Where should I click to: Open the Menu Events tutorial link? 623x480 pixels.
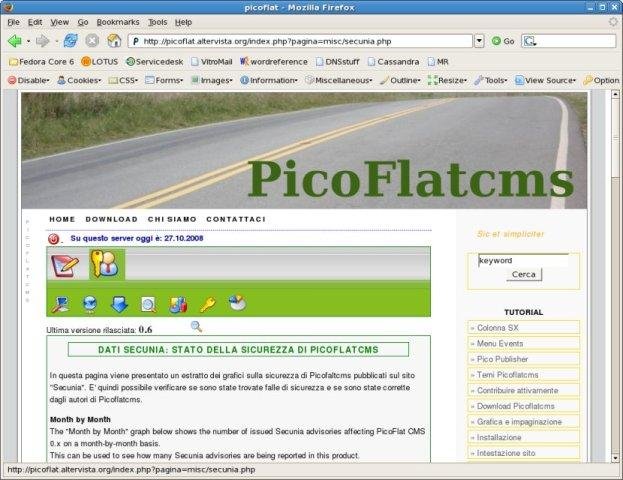point(524,343)
